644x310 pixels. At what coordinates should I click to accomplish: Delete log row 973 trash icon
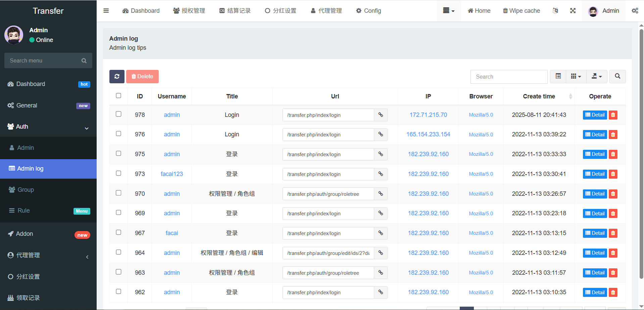click(613, 174)
